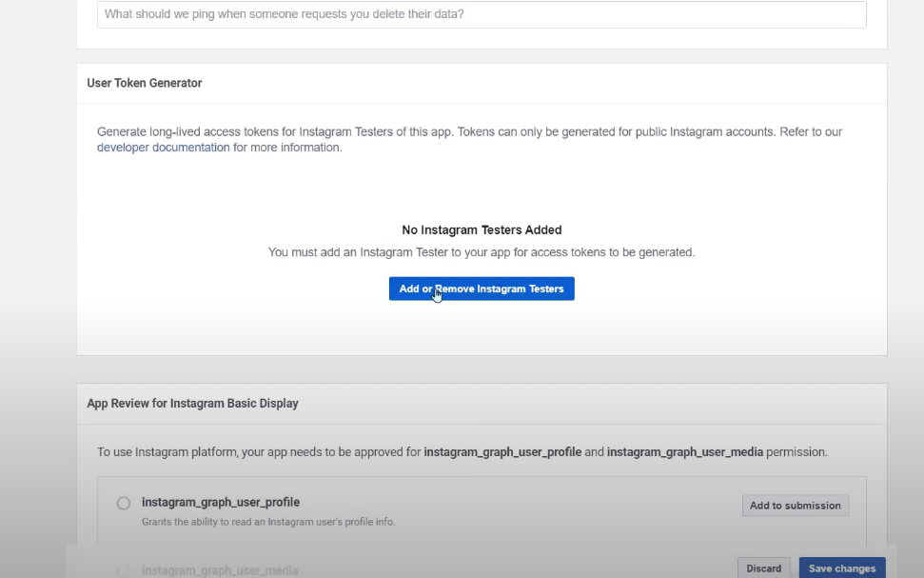Click Add or Remove Instagram Testers button
The height and width of the screenshot is (578, 924).
(x=482, y=289)
